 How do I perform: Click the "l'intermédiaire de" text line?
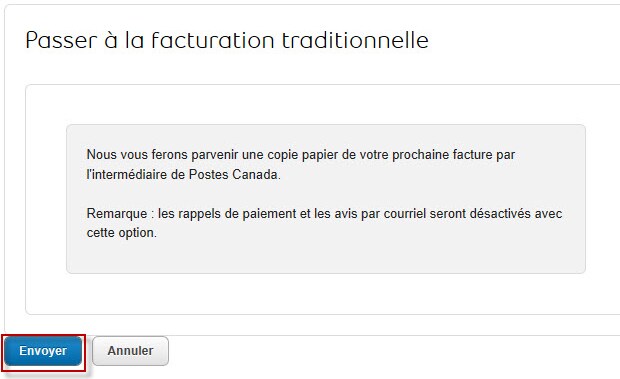(x=136, y=174)
